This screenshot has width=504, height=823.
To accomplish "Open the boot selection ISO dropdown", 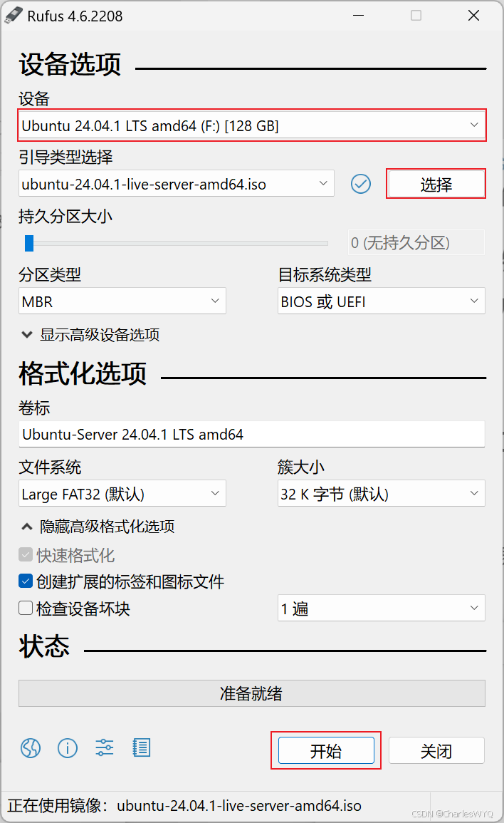I will 177,183.
